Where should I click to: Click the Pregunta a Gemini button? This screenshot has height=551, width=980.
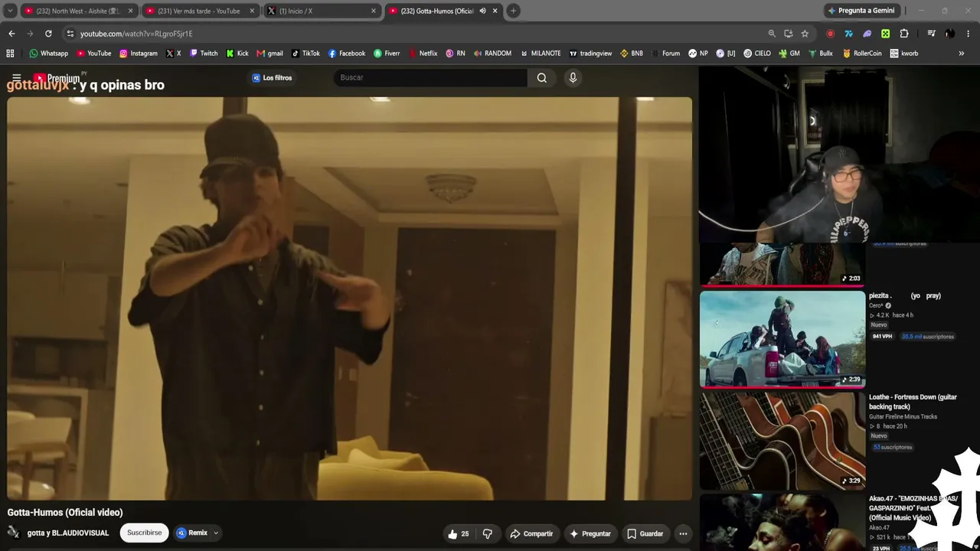861,11
